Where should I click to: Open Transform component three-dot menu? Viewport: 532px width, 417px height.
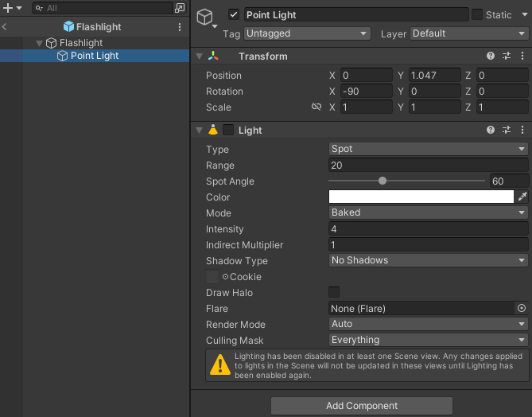pos(522,56)
